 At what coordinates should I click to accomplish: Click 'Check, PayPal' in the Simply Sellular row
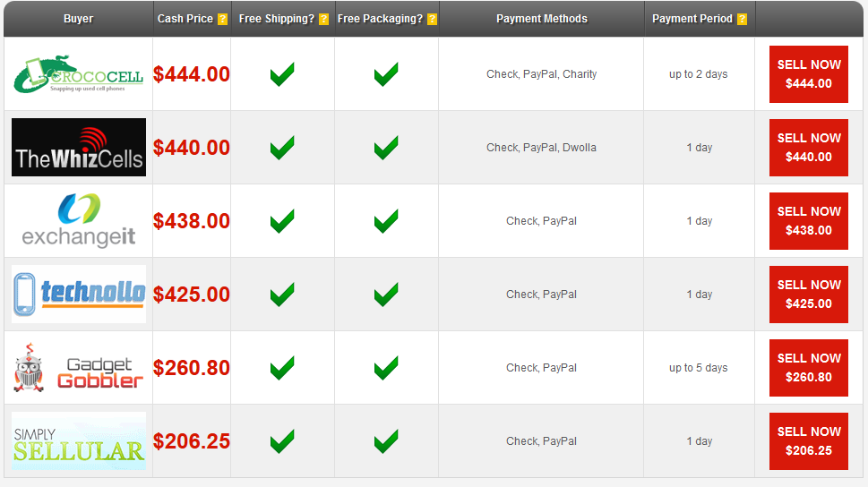541,441
